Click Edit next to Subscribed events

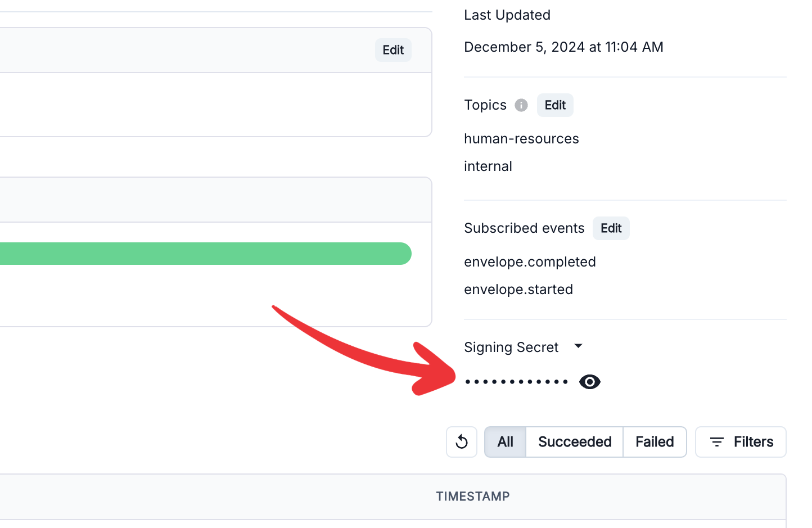(x=611, y=228)
